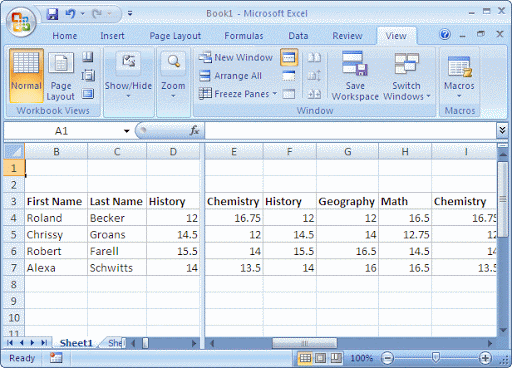Click the Insert Function fx icon
This screenshot has width=512, height=368.
click(194, 131)
